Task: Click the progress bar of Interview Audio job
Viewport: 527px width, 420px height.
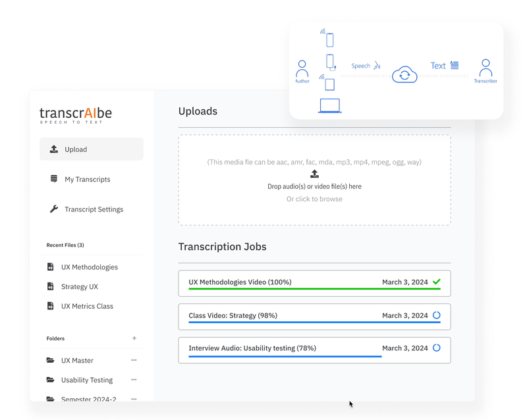Action: 285,356
